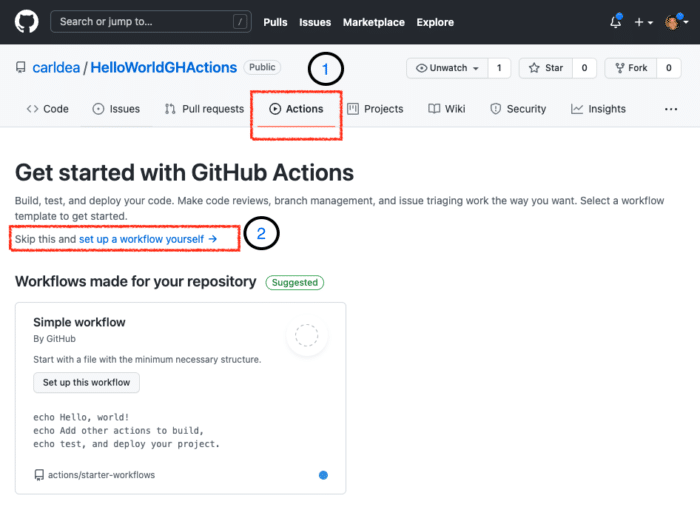
Task: Open the user avatar menu
Action: (x=676, y=21)
